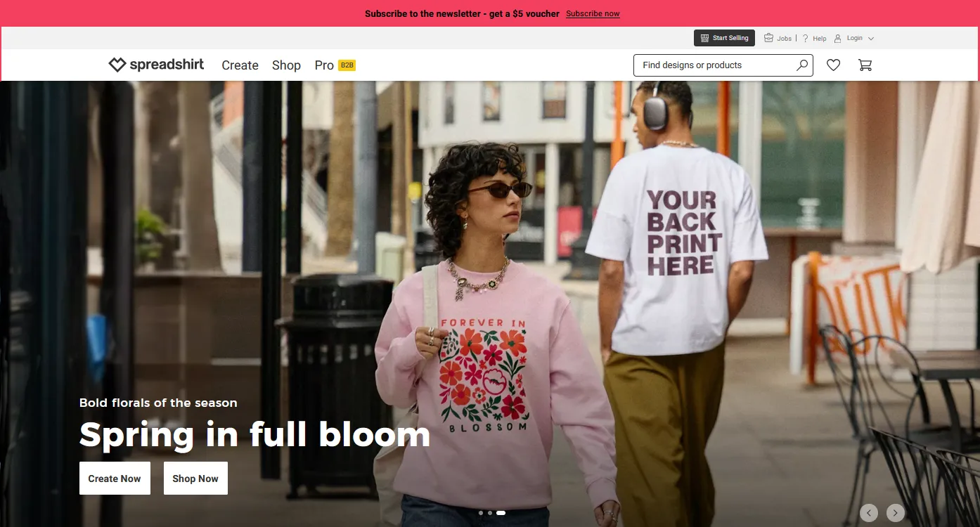The height and width of the screenshot is (527, 980).
Task: Select the first carousel dot indicator
Action: [481, 513]
